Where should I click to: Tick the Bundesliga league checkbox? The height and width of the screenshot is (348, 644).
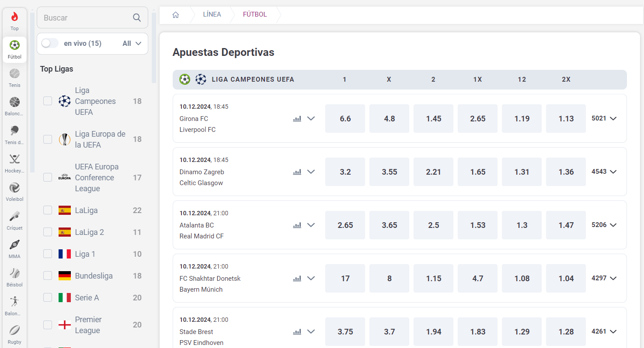[48, 276]
